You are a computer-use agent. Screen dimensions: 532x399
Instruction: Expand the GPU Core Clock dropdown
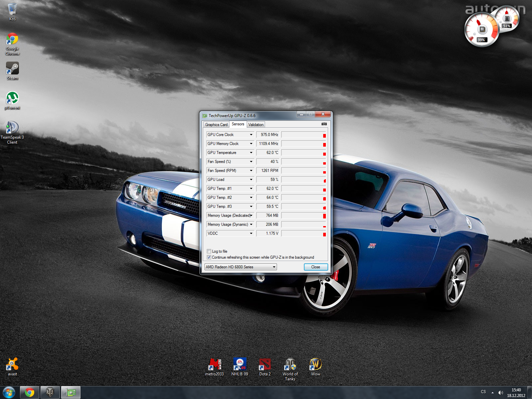click(251, 135)
